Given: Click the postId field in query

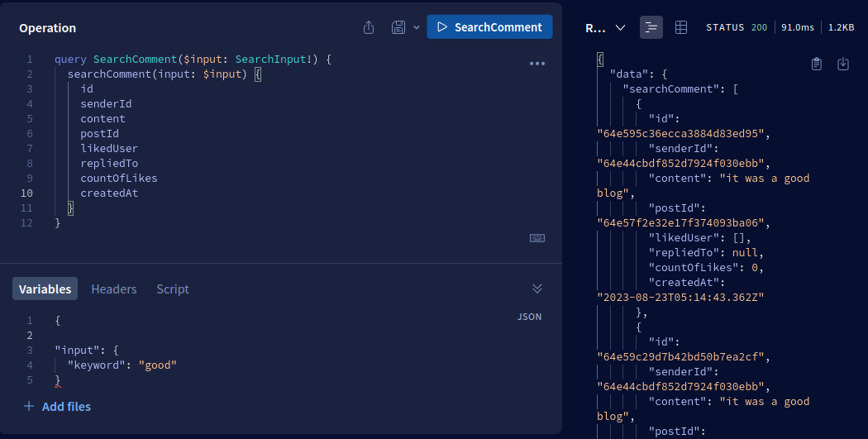Looking at the screenshot, I should pyautogui.click(x=100, y=134).
